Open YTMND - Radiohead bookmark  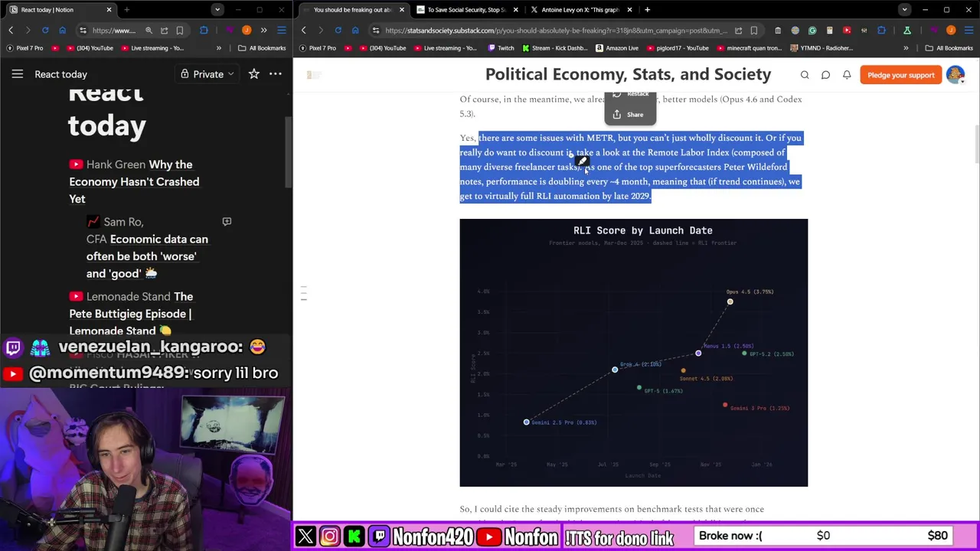click(x=821, y=48)
